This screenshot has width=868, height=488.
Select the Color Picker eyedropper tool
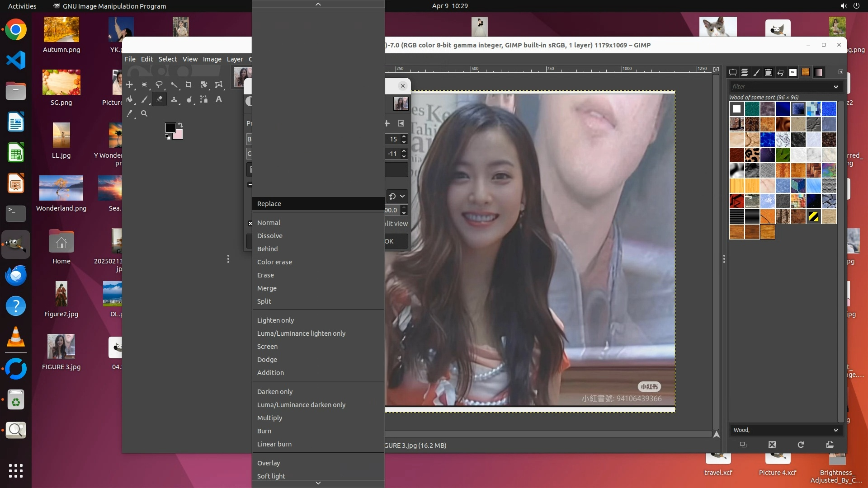[129, 114]
